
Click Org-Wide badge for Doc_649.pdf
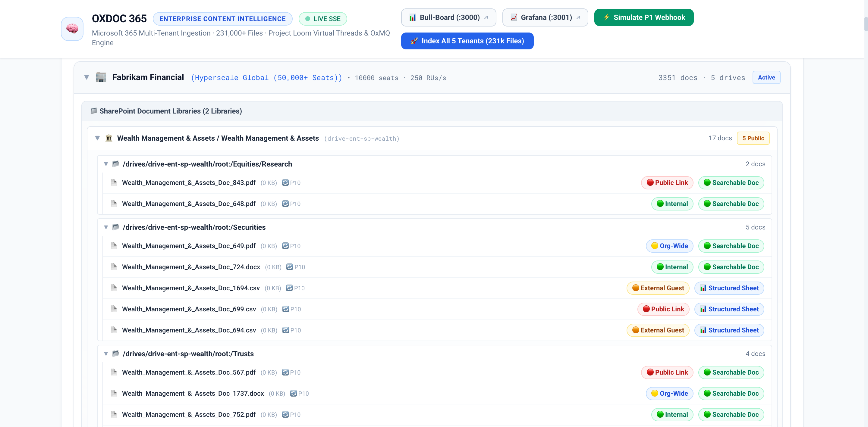click(669, 246)
